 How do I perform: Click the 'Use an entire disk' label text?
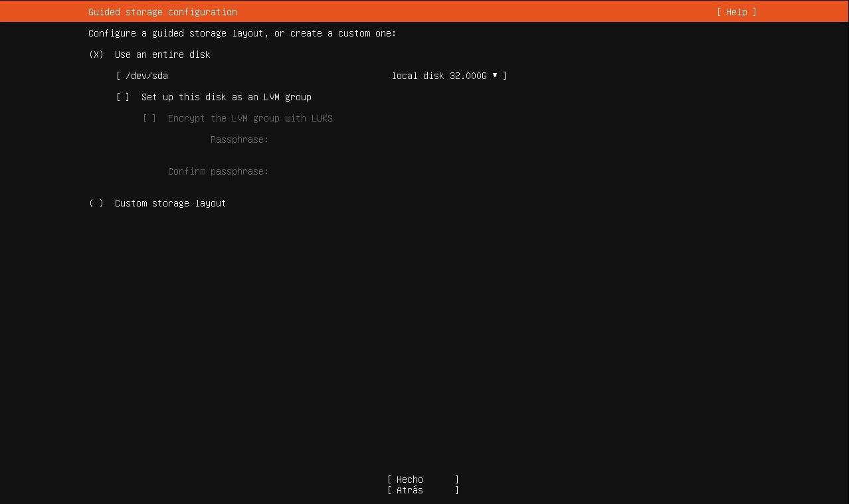tap(162, 54)
